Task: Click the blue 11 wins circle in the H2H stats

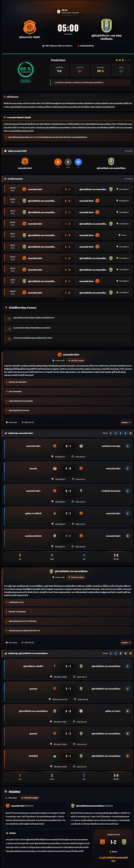Action: click(78, 162)
